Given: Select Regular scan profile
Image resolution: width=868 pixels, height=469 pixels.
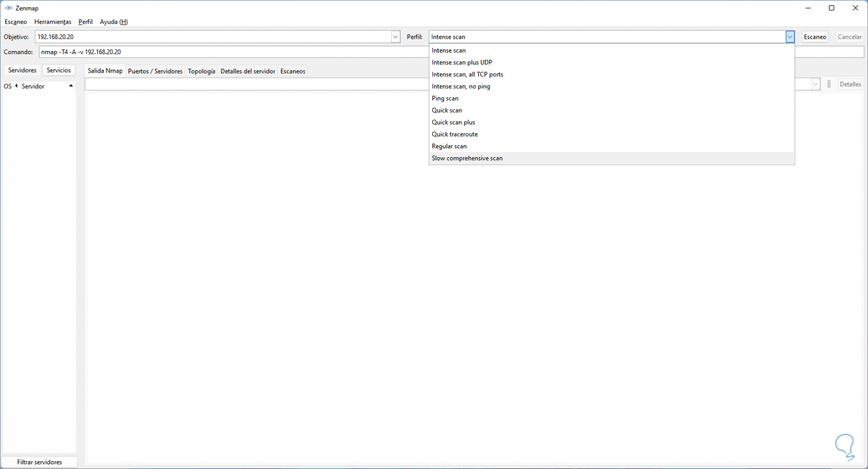Looking at the screenshot, I should pyautogui.click(x=612, y=146).
